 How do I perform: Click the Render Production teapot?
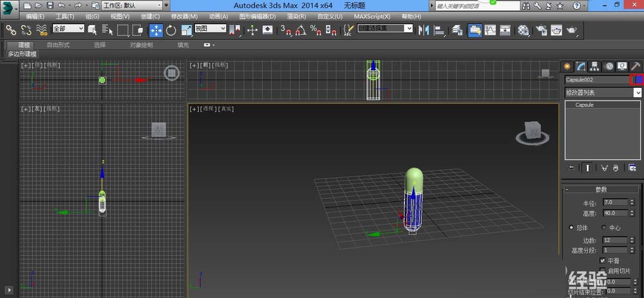(572, 30)
